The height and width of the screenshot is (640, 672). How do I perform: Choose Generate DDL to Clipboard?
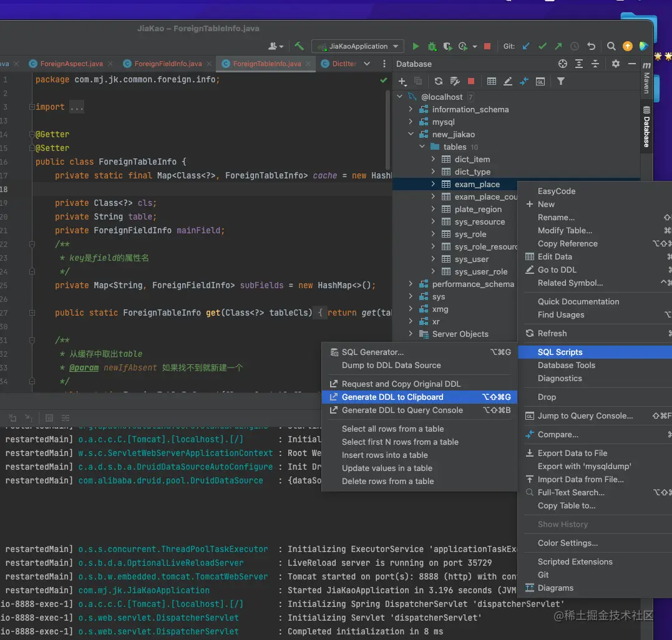click(x=419, y=397)
